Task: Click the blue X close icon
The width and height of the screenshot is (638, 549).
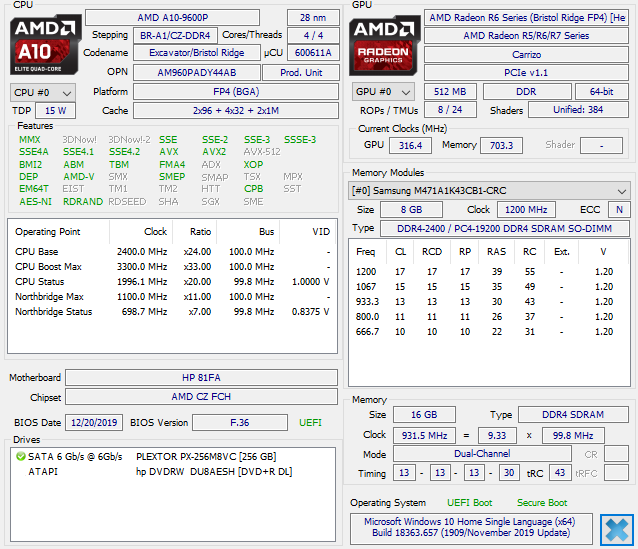Action: point(617,529)
